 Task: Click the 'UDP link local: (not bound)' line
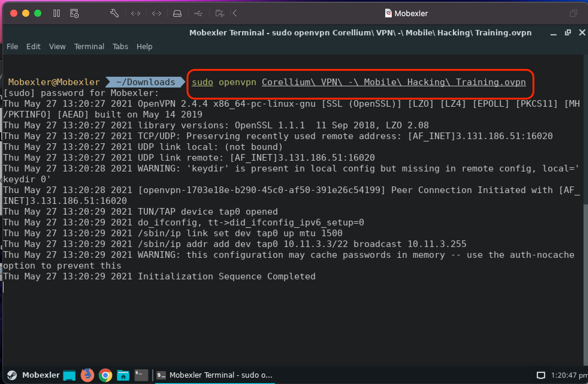143,147
